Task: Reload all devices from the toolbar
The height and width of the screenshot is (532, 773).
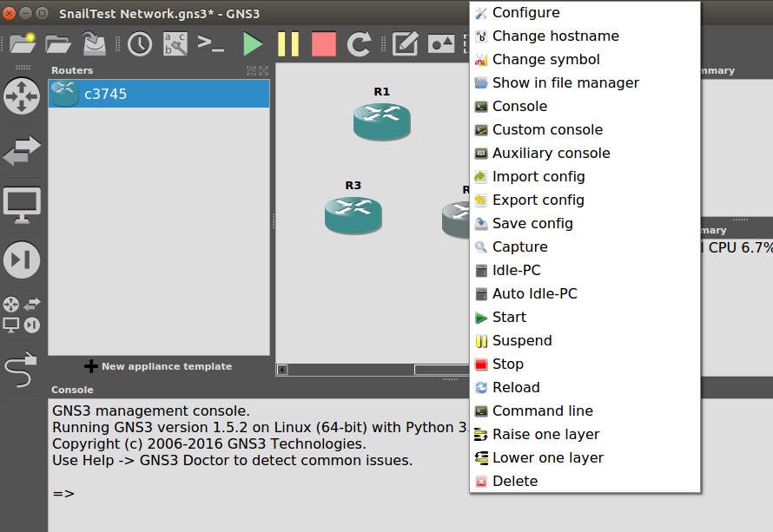Action: click(360, 44)
